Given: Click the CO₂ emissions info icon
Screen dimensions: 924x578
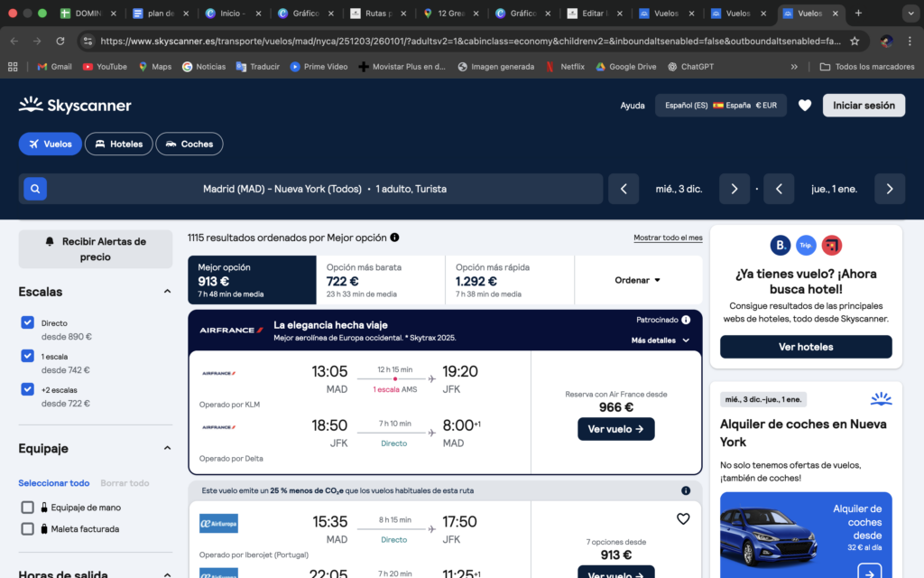Looking at the screenshot, I should tap(686, 490).
